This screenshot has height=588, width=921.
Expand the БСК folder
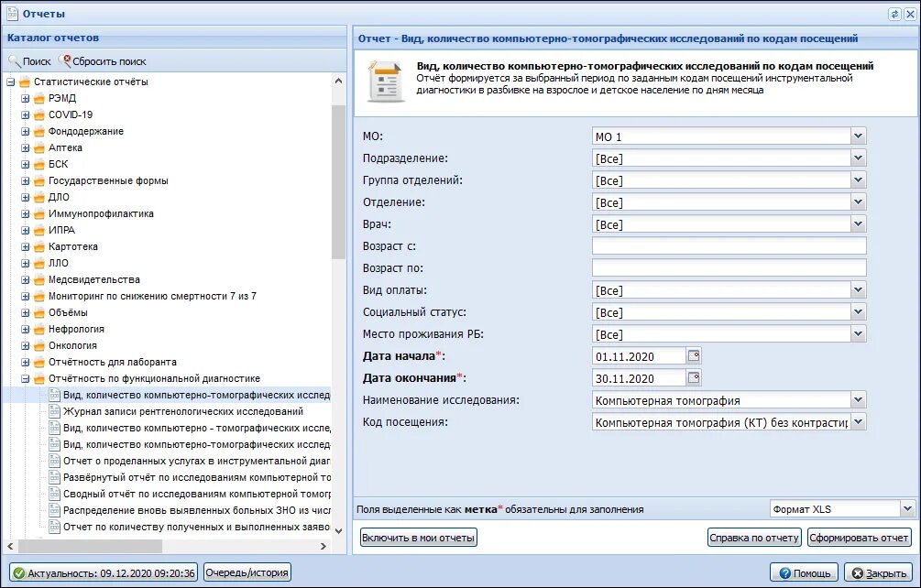[x=26, y=164]
